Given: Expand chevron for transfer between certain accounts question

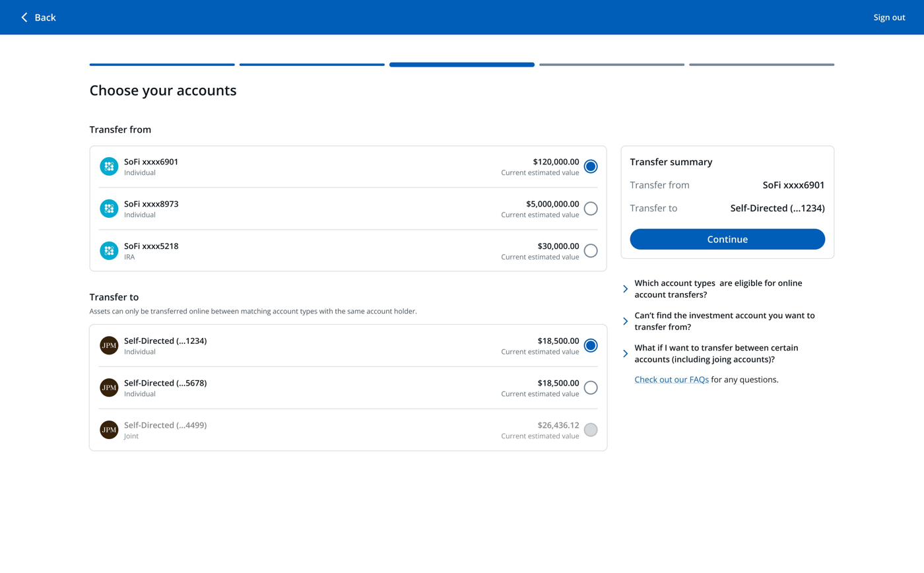Looking at the screenshot, I should tap(626, 354).
